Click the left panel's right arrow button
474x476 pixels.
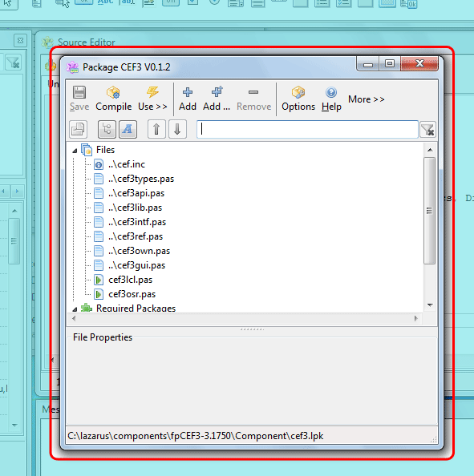pos(17,192)
